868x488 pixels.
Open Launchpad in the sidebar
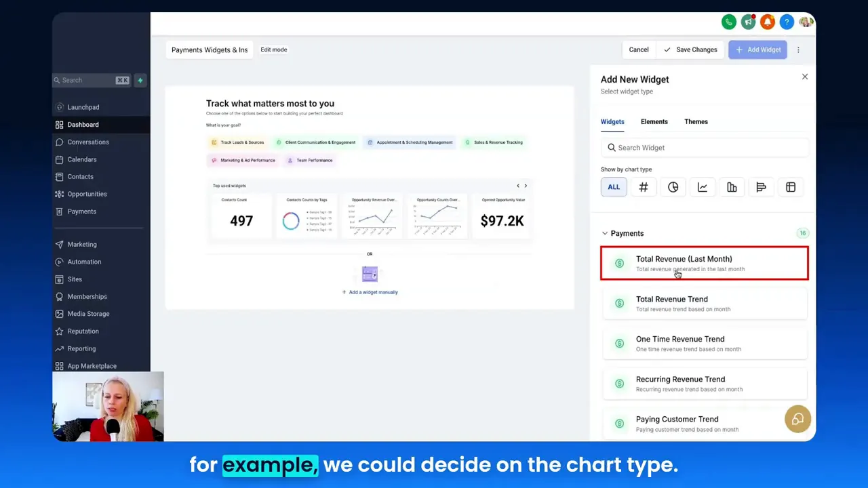coord(101,107)
